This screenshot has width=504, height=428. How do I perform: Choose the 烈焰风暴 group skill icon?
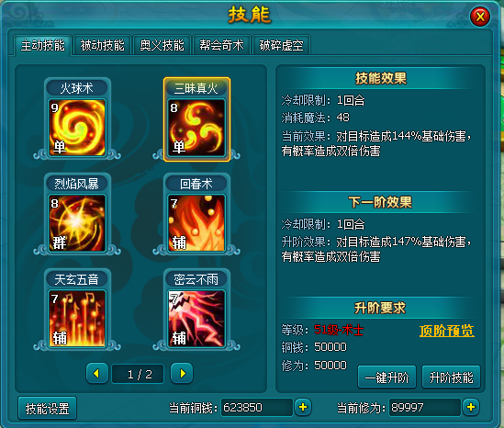tap(77, 223)
